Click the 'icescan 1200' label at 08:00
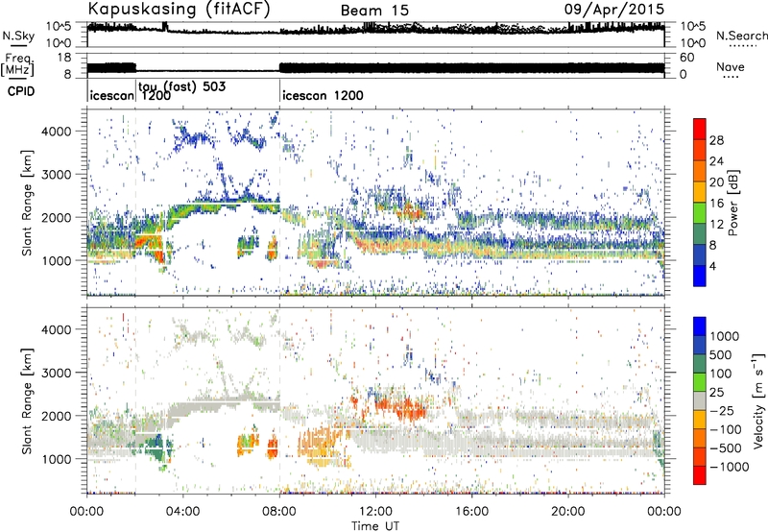Image resolution: width=768 pixels, height=532 pixels. point(324,95)
